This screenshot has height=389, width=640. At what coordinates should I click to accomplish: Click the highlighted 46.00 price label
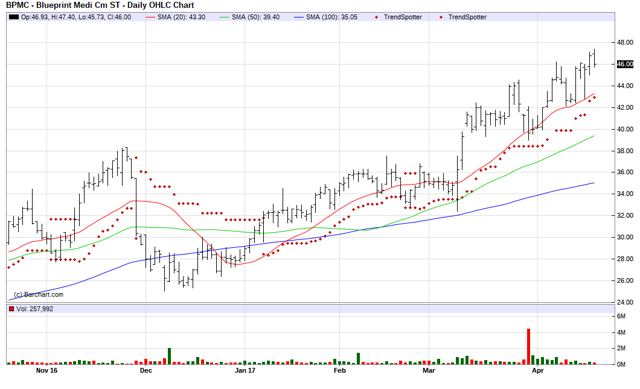click(624, 64)
